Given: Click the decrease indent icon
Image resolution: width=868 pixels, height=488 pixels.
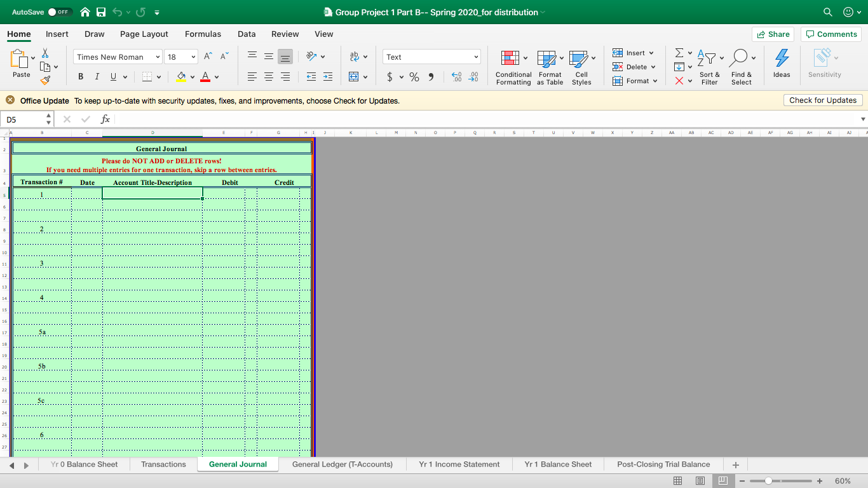Looking at the screenshot, I should point(311,77).
